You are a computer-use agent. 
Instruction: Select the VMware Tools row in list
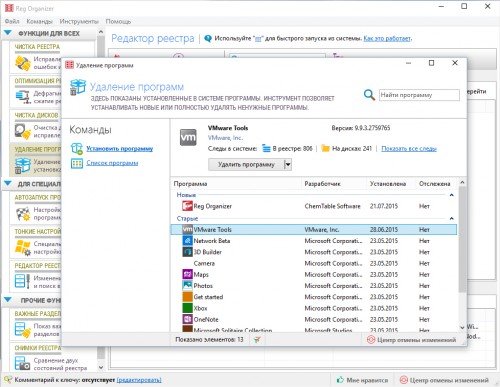coord(314,229)
